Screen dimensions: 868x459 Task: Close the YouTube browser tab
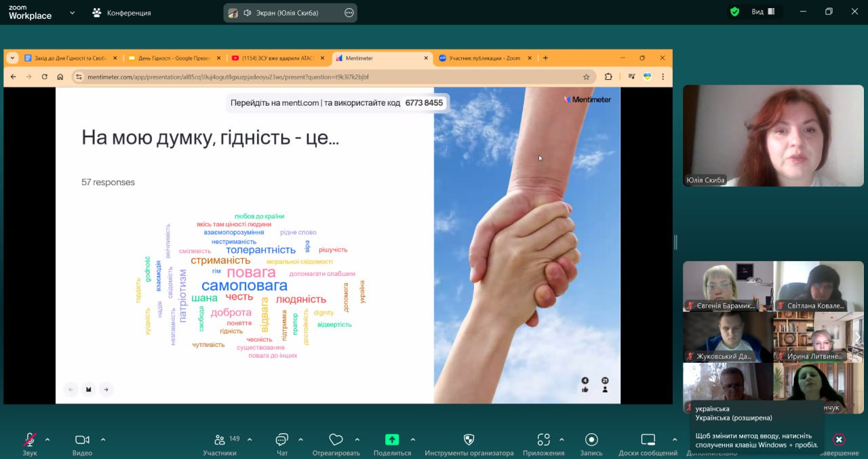[321, 58]
